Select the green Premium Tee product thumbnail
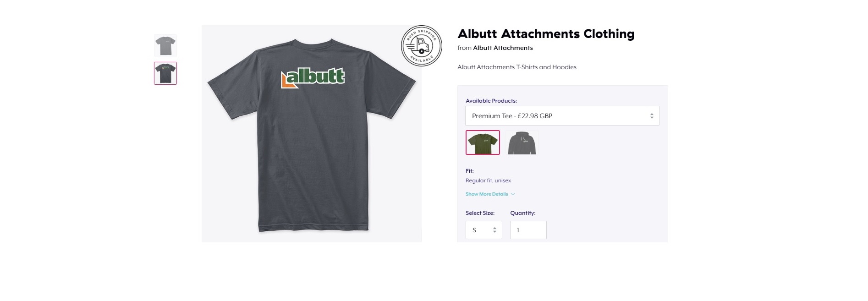The height and width of the screenshot is (301, 868). point(483,142)
